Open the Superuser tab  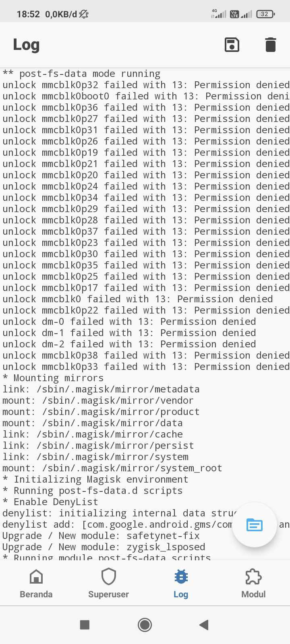click(108, 583)
